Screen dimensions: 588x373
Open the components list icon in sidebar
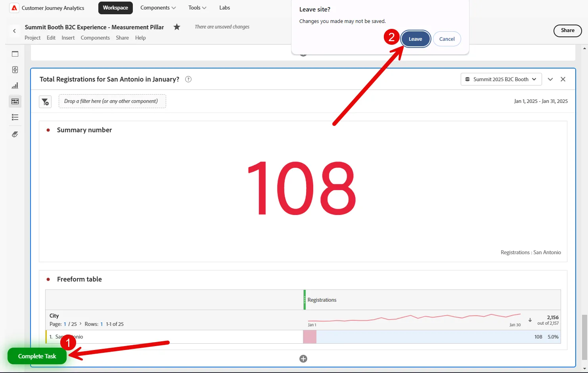[x=15, y=117]
